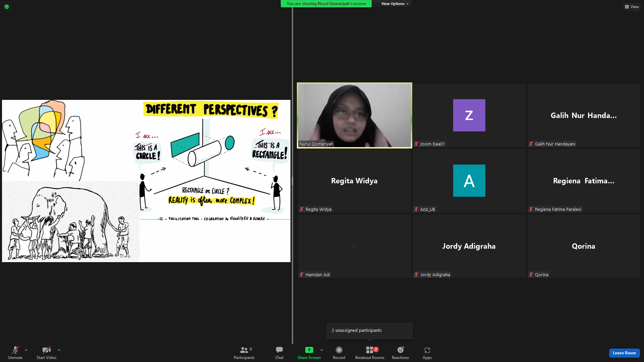Image resolution: width=644 pixels, height=362 pixels.
Task: Click the muted mic icon beside Aziz_UB
Action: click(416, 209)
